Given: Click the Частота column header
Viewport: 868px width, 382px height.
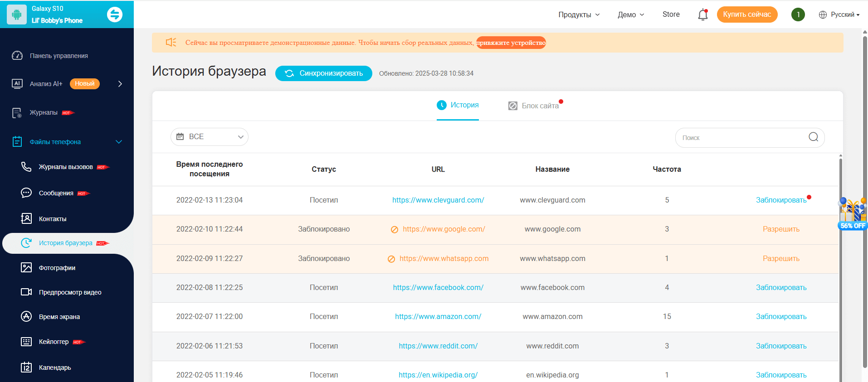Looking at the screenshot, I should click(667, 169).
